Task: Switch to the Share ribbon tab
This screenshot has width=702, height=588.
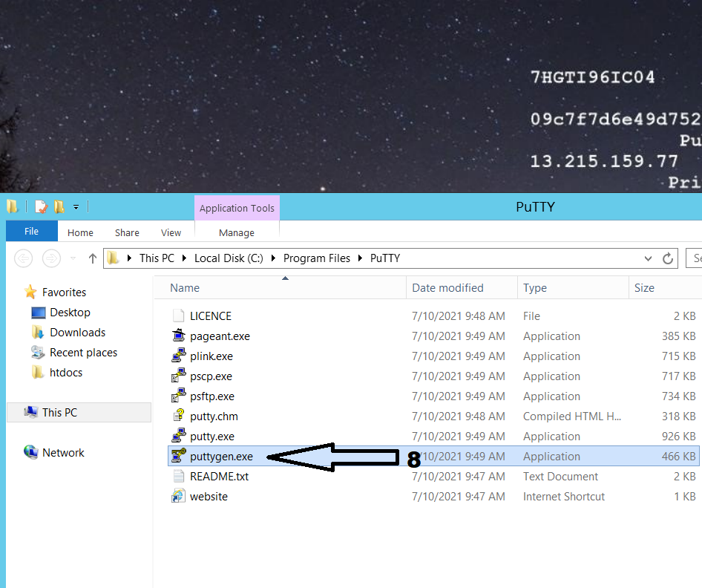Action: point(127,233)
